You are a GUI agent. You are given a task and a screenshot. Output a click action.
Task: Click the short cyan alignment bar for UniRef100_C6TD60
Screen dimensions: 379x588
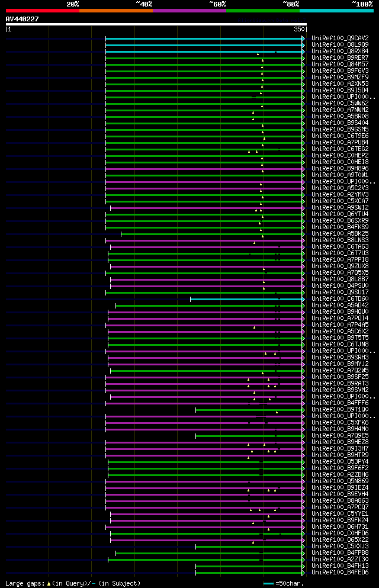[x=247, y=299]
